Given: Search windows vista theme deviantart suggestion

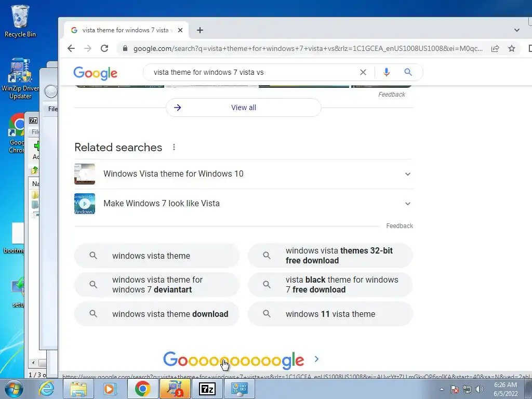Looking at the screenshot, I should pos(157,285).
